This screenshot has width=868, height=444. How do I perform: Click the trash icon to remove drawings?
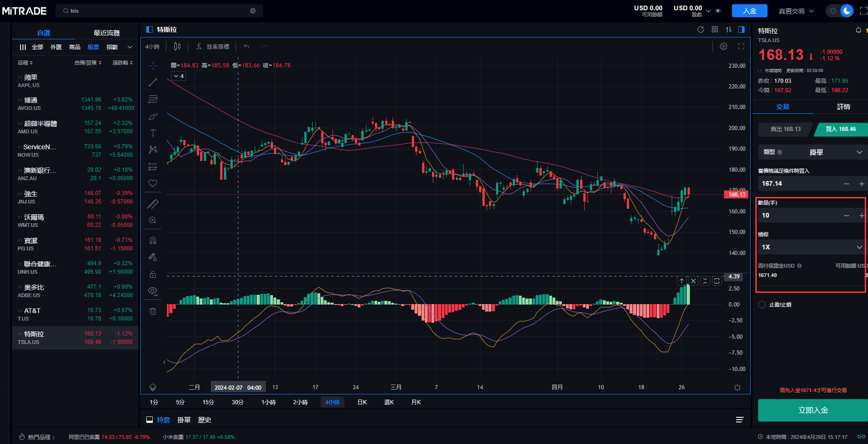pos(153,311)
